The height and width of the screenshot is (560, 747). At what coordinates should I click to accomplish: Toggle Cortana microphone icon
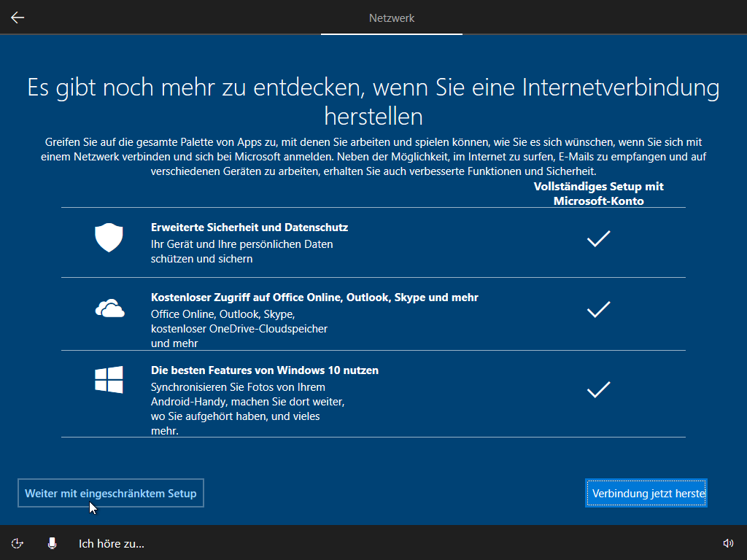[x=53, y=543]
